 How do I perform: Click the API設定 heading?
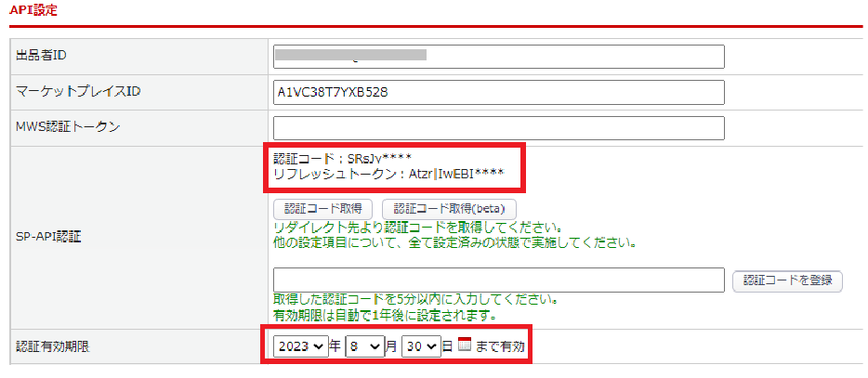click(x=33, y=10)
